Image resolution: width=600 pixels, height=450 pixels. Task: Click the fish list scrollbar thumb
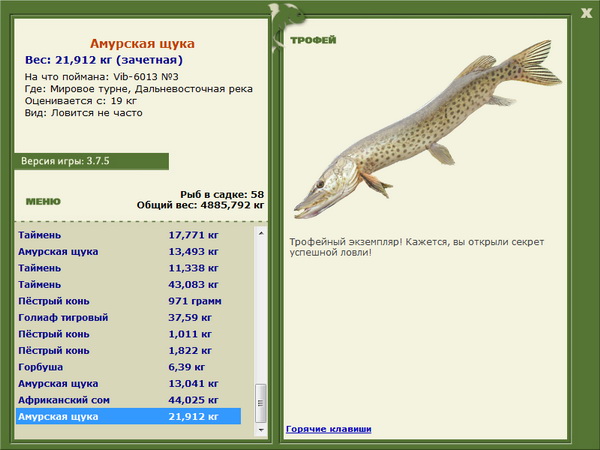pos(261,403)
